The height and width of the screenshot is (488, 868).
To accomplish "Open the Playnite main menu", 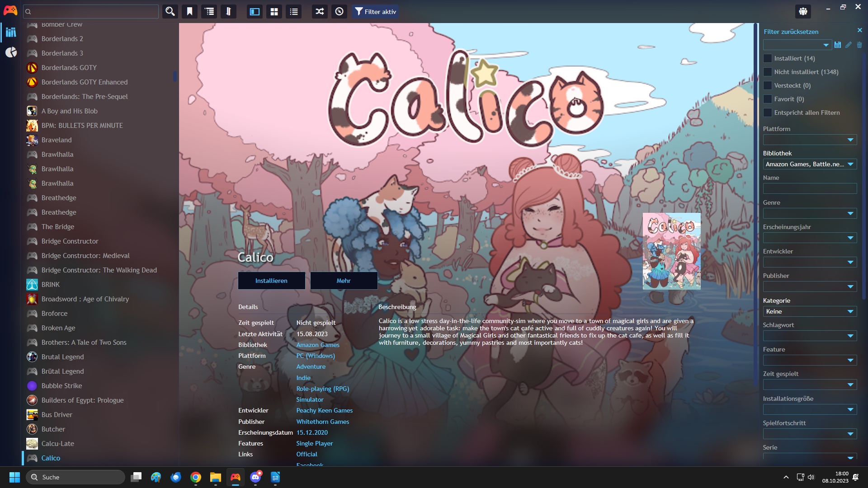I will click(10, 11).
